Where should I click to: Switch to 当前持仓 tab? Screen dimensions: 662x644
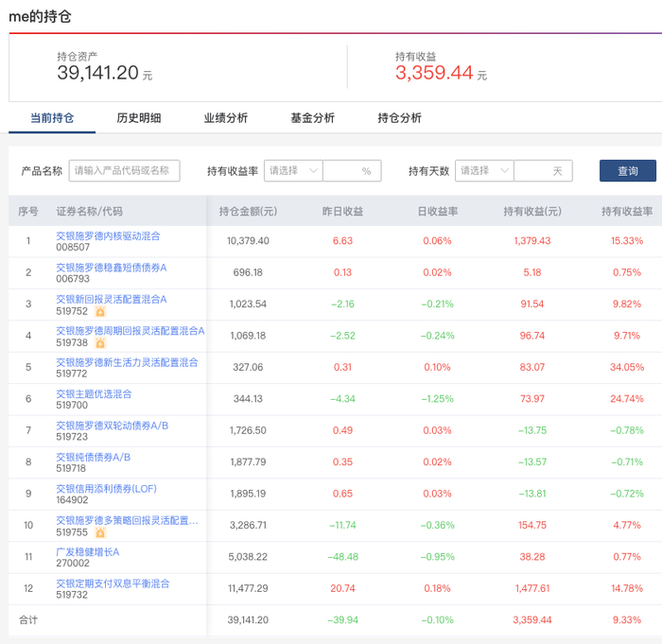point(52,118)
